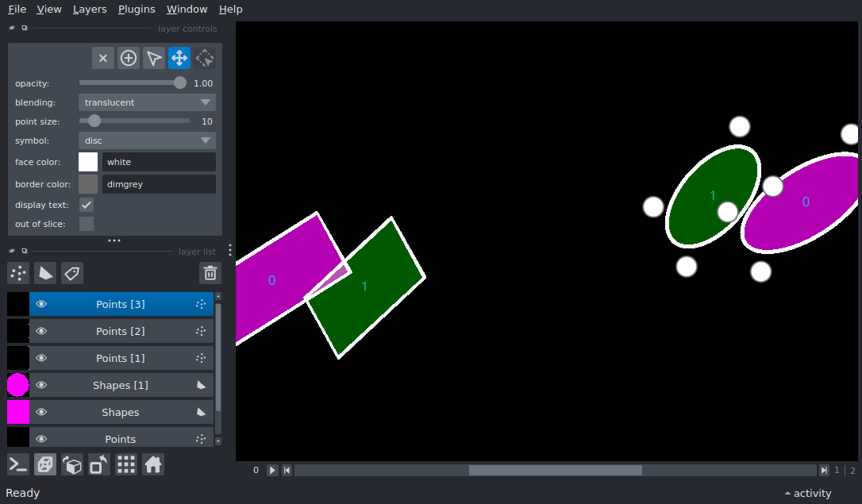862x504 pixels.
Task: Switch to pan/zoom mode
Action: 179,58
